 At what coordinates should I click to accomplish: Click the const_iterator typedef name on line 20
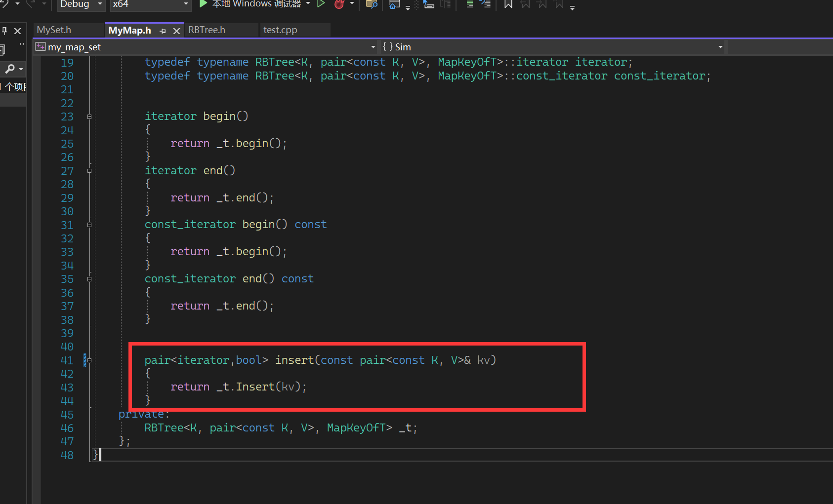pyautogui.click(x=660, y=76)
